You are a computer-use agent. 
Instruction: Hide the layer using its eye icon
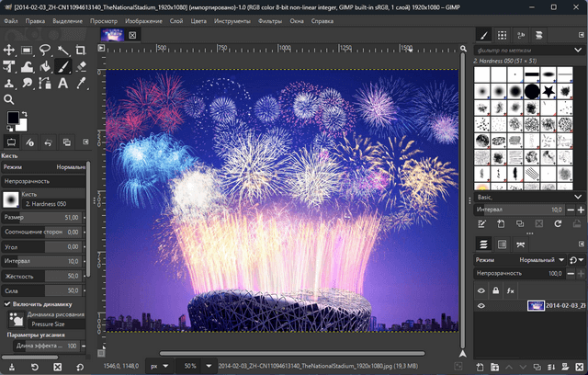pyautogui.click(x=481, y=305)
